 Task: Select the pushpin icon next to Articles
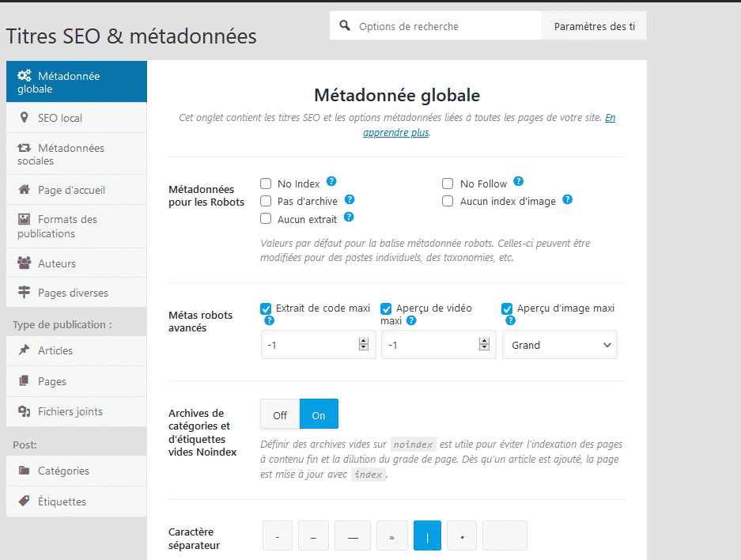[x=24, y=350]
